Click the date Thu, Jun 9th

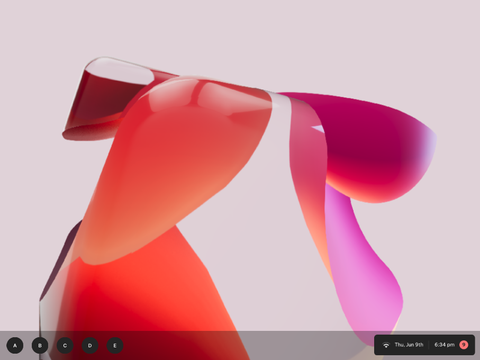409,345
